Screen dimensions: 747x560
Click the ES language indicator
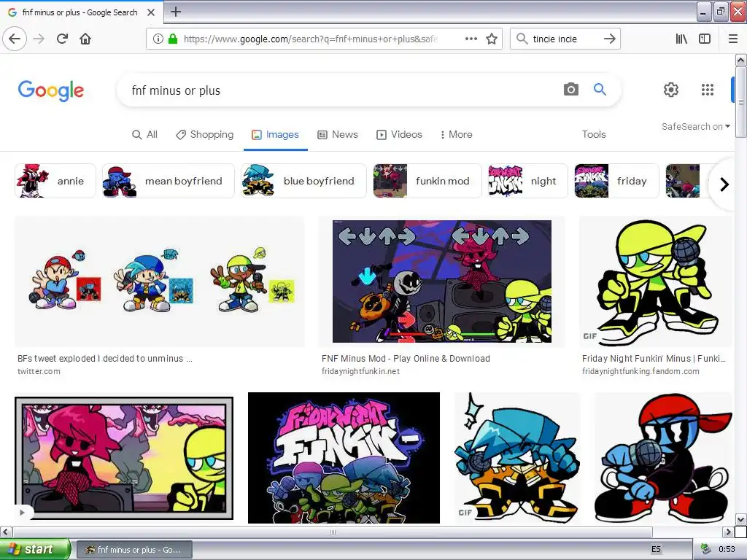point(656,549)
